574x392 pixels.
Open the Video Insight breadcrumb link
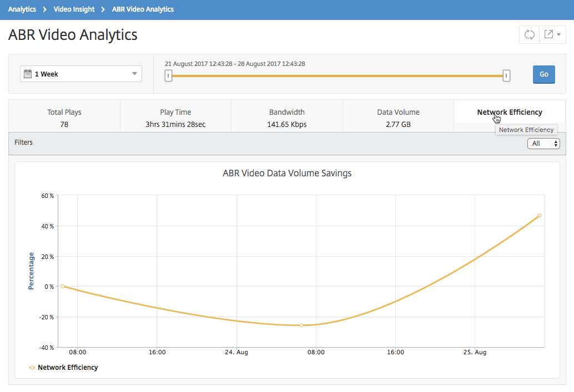point(74,9)
